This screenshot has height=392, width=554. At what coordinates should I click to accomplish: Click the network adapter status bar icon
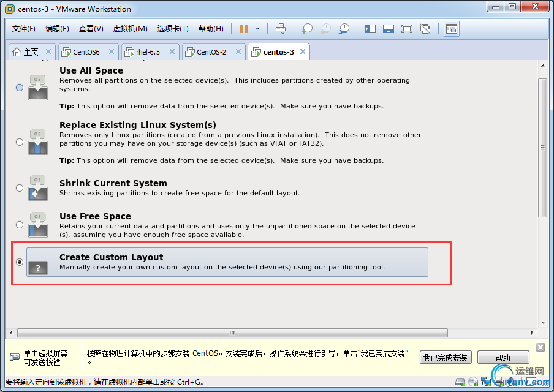[486, 382]
